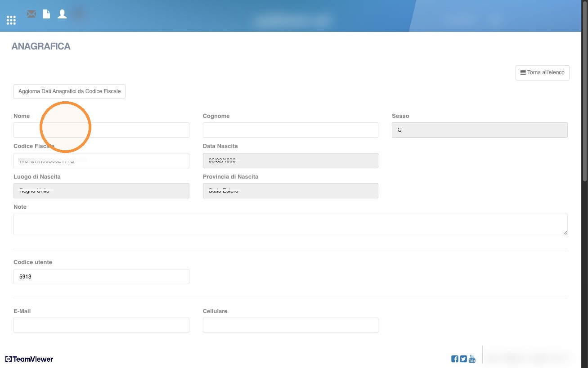Focus the Nome input field
The width and height of the screenshot is (588, 368).
[x=101, y=130]
